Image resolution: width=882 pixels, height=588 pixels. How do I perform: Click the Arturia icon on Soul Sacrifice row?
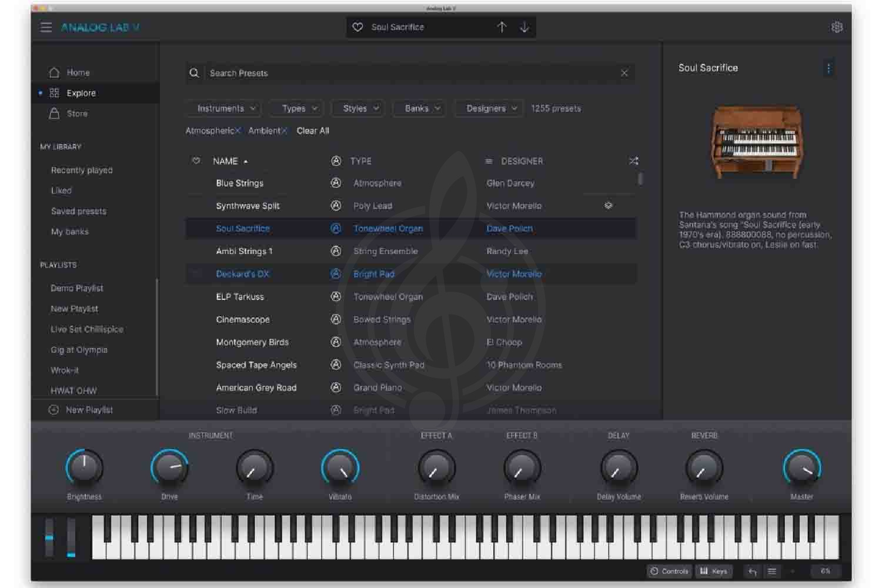pyautogui.click(x=336, y=228)
